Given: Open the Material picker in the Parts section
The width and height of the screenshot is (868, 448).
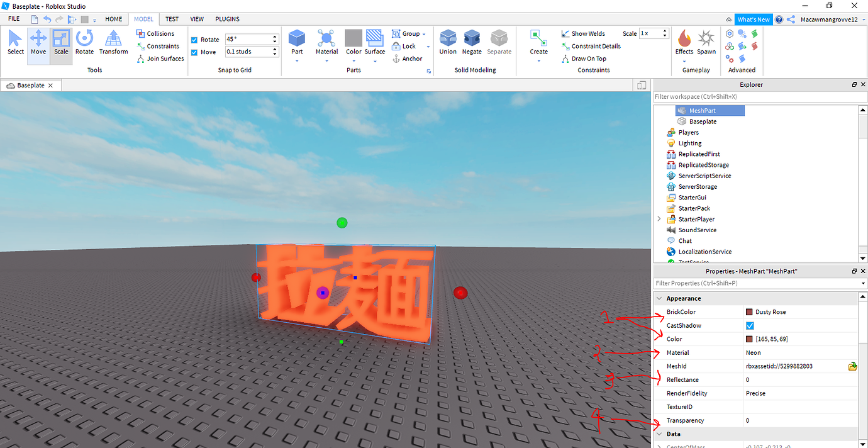Looking at the screenshot, I should pyautogui.click(x=326, y=43).
